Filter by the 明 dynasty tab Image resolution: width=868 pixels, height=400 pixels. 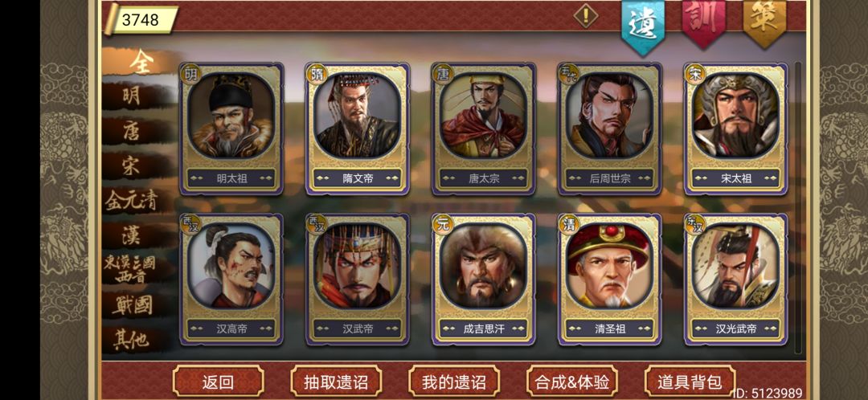coord(133,96)
